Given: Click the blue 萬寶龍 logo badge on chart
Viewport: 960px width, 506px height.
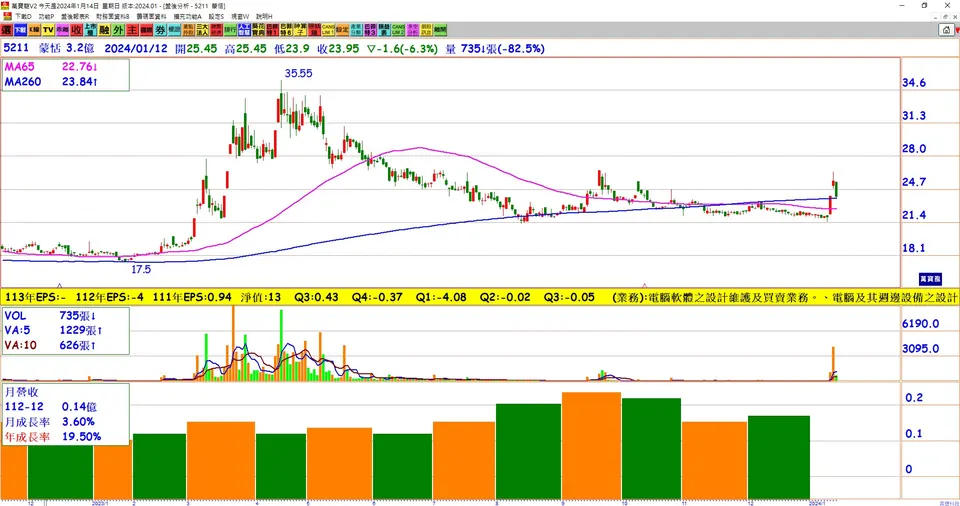Looking at the screenshot, I should point(930,279).
